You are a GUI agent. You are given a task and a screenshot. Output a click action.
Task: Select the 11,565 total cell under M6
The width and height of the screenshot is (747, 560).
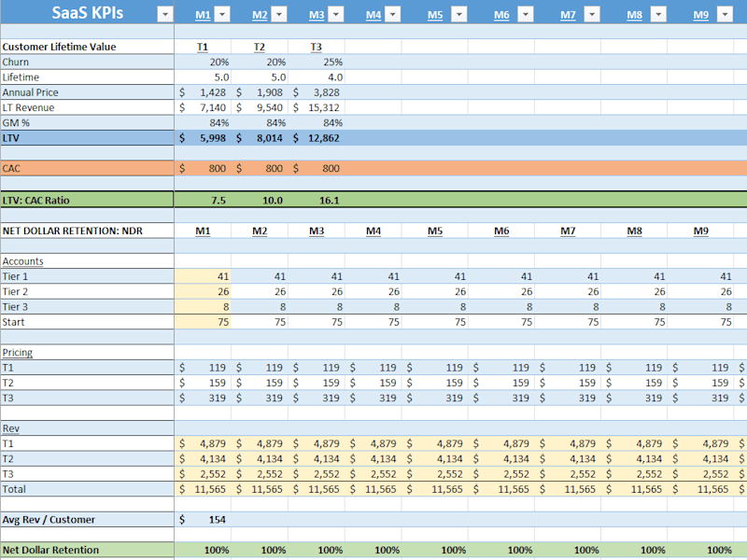click(x=501, y=489)
